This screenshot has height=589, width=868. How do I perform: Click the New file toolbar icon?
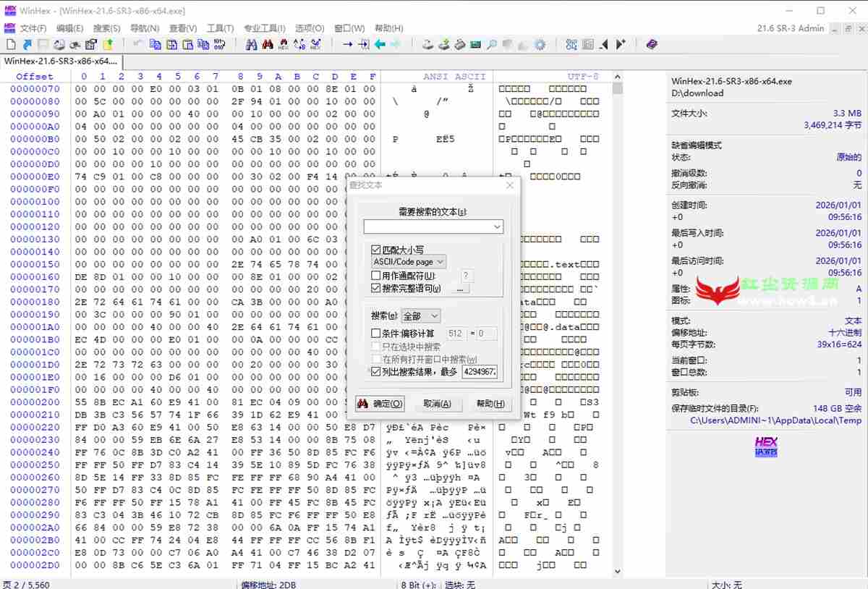(10, 45)
